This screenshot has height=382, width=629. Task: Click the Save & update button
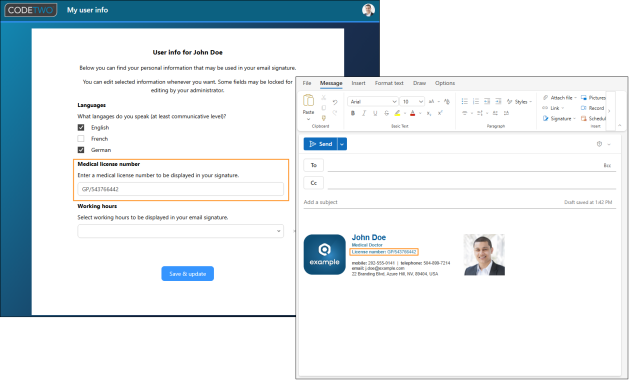pos(187,274)
